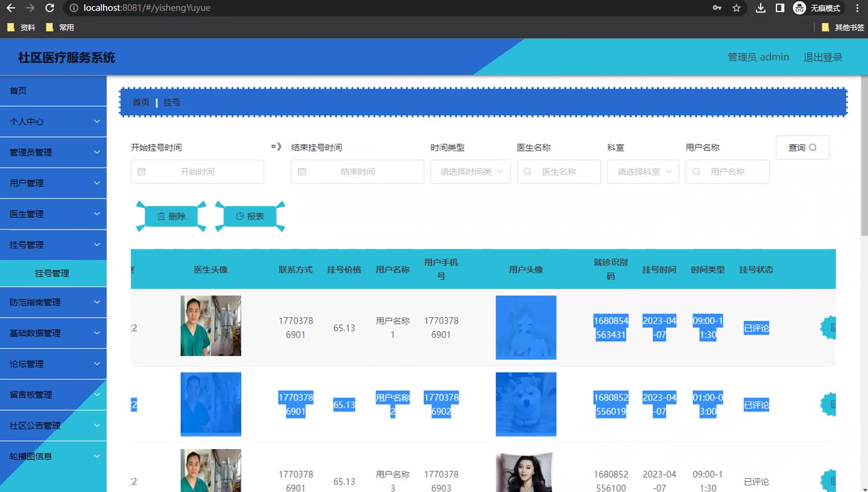
Task: Click cell 1680854563431 in the table
Action: [x=611, y=327]
